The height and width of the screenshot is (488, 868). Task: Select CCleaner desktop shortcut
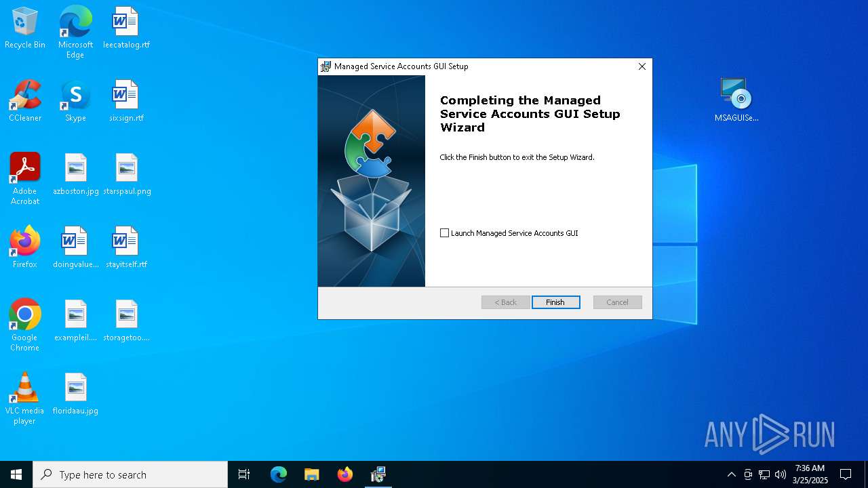pyautogui.click(x=25, y=102)
